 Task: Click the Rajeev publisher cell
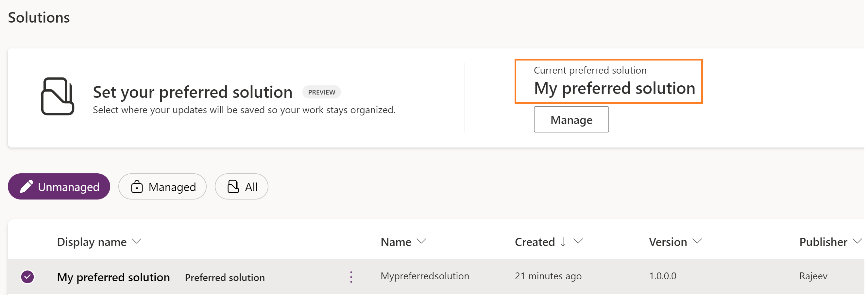813,276
